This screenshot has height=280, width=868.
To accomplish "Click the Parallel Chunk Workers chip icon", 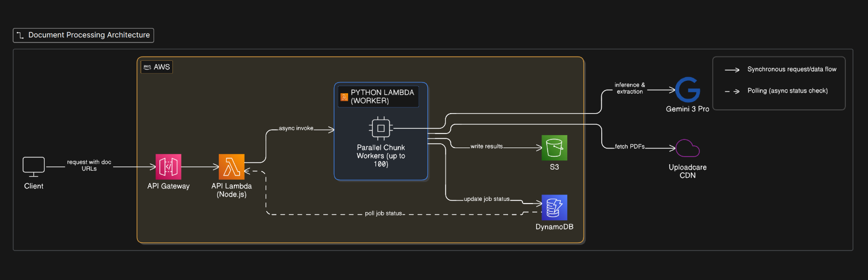I will coord(381,128).
